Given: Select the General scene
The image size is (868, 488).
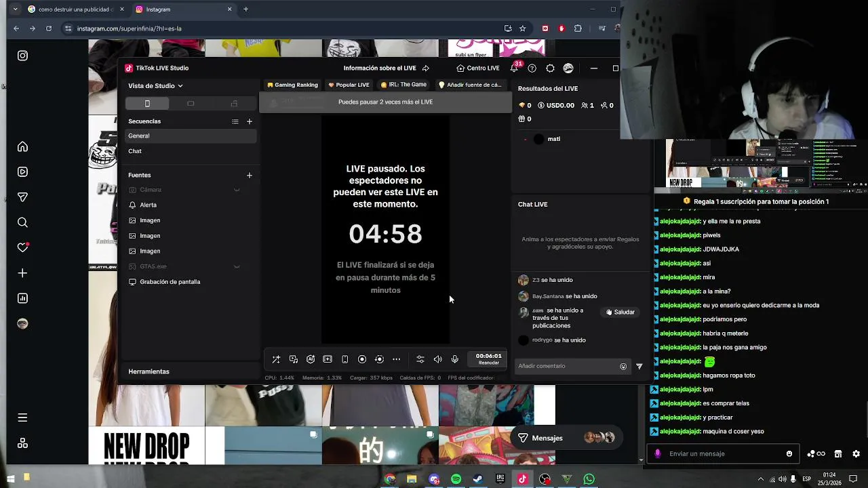Looking at the screenshot, I should pyautogui.click(x=191, y=136).
